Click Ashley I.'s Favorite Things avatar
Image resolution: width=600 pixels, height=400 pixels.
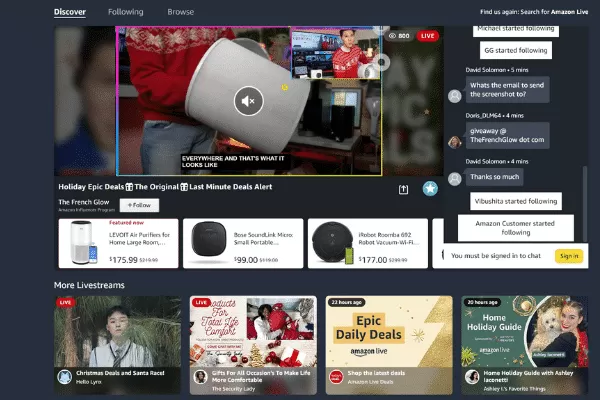472,377
